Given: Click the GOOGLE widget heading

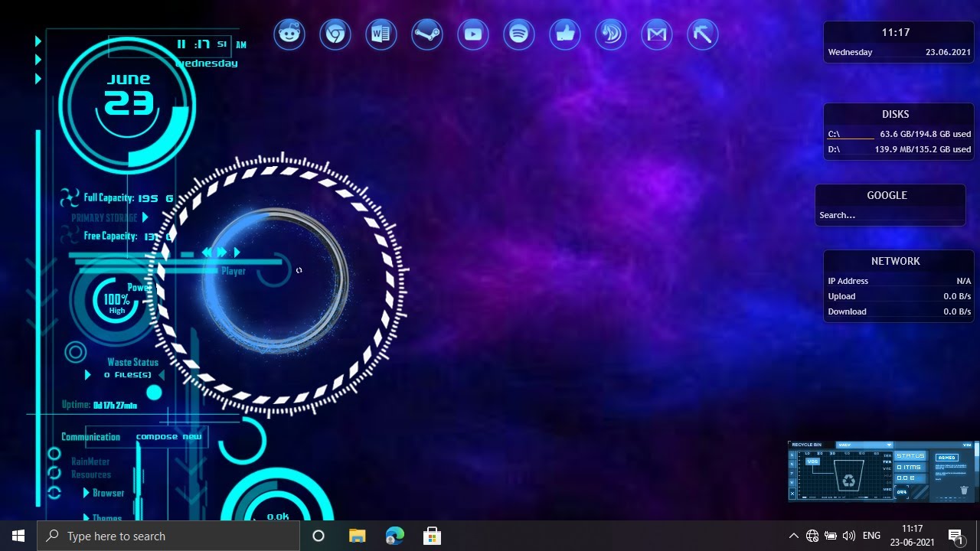Looking at the screenshot, I should 887,195.
